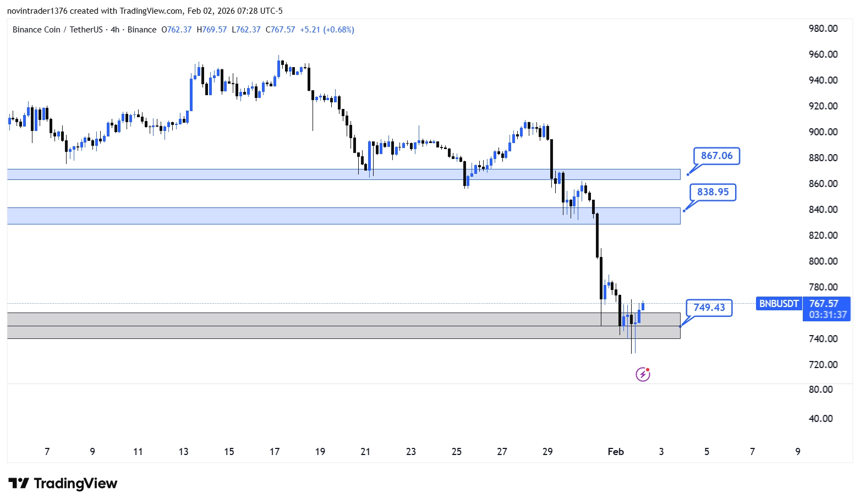Click the Feb date label on time axis
The height and width of the screenshot is (504, 860).
[616, 452]
